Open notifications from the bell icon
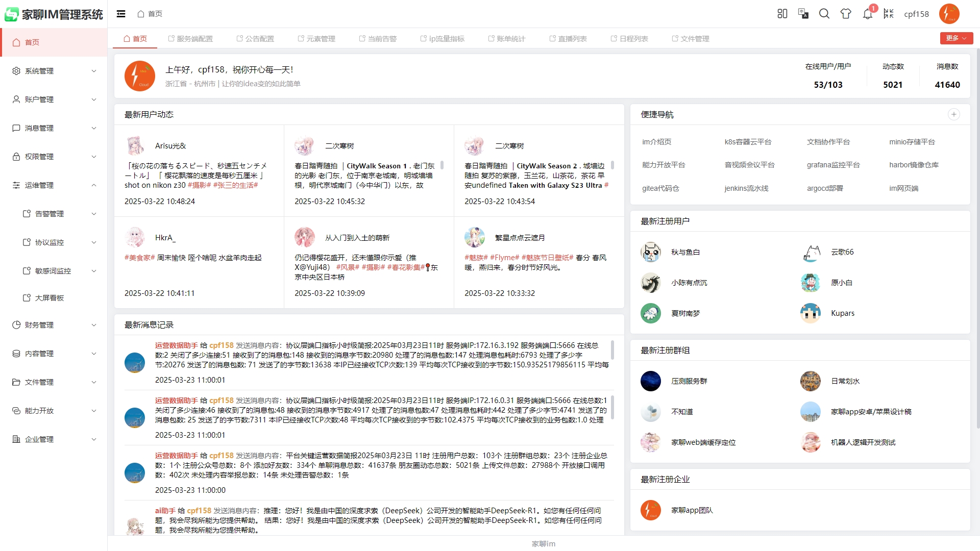 867,14
